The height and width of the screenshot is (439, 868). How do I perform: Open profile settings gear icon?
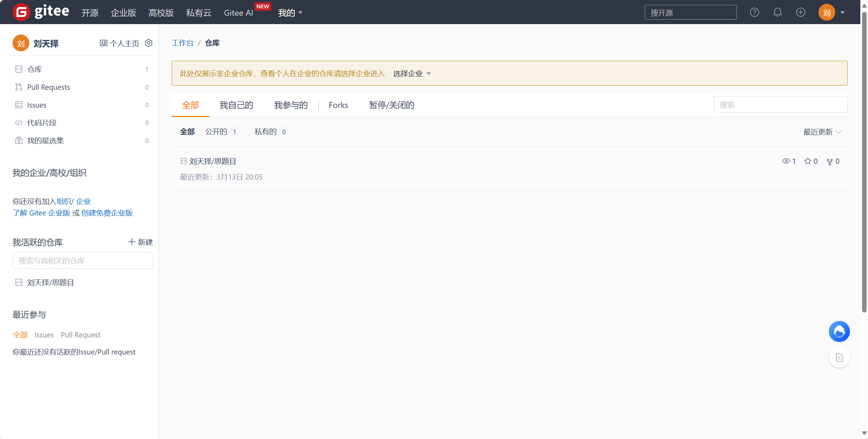149,43
